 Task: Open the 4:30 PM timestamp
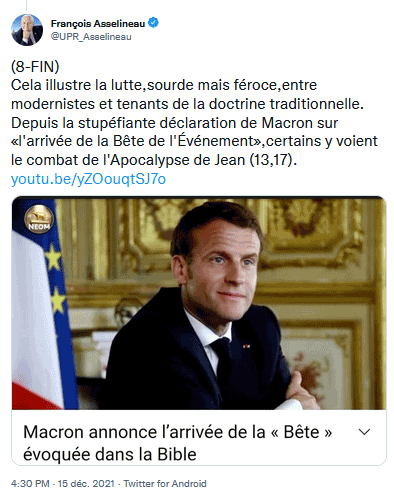[x=30, y=483]
